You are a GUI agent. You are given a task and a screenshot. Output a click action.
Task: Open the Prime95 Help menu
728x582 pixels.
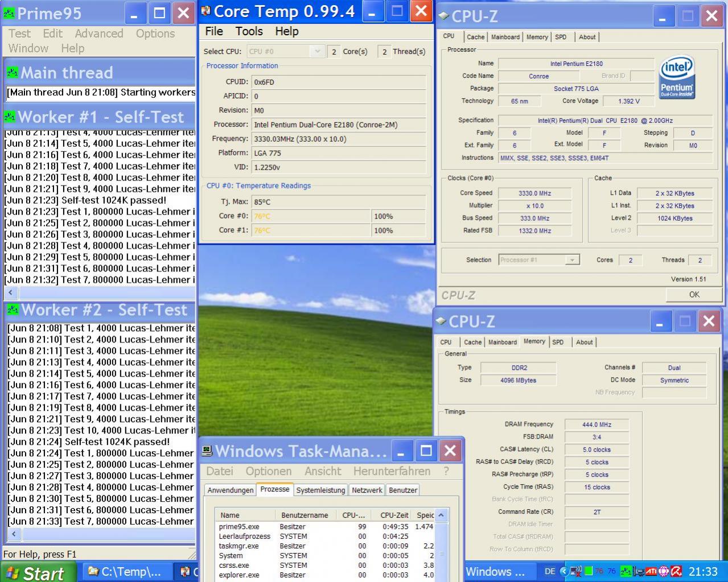pos(73,48)
